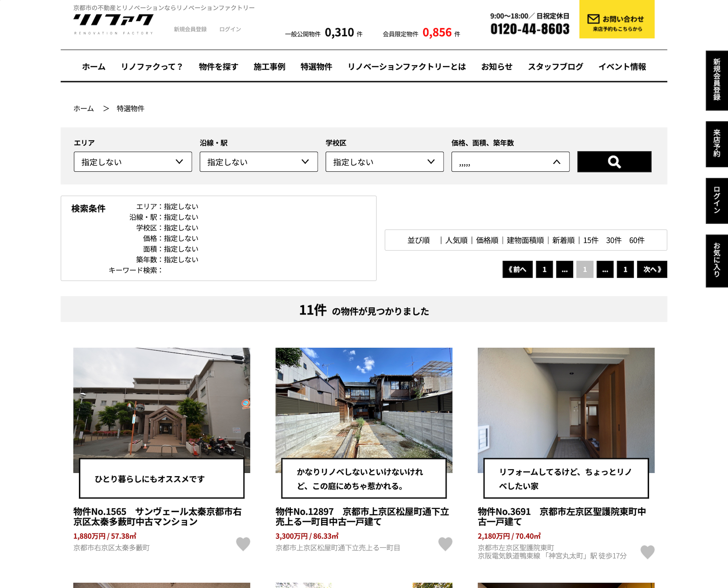Image resolution: width=728 pixels, height=588 pixels.
Task: Open the side tab お気に入り
Action: pyautogui.click(x=717, y=261)
